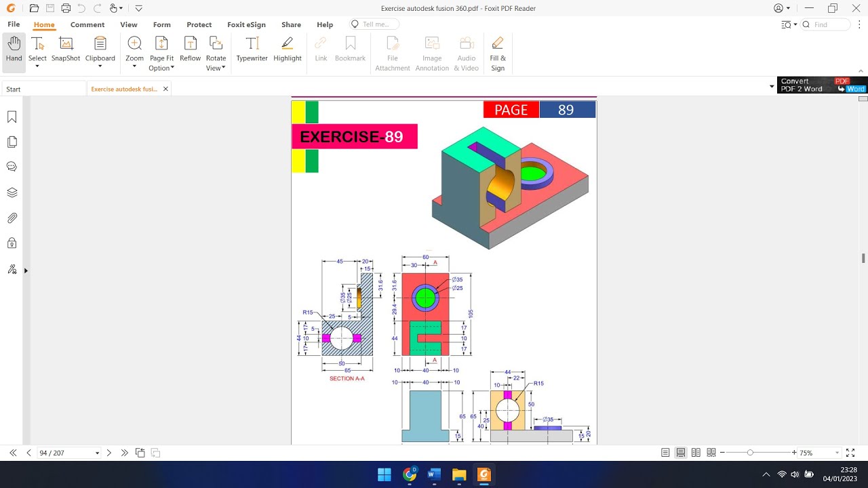Switch to the Comment tab

[x=87, y=24]
